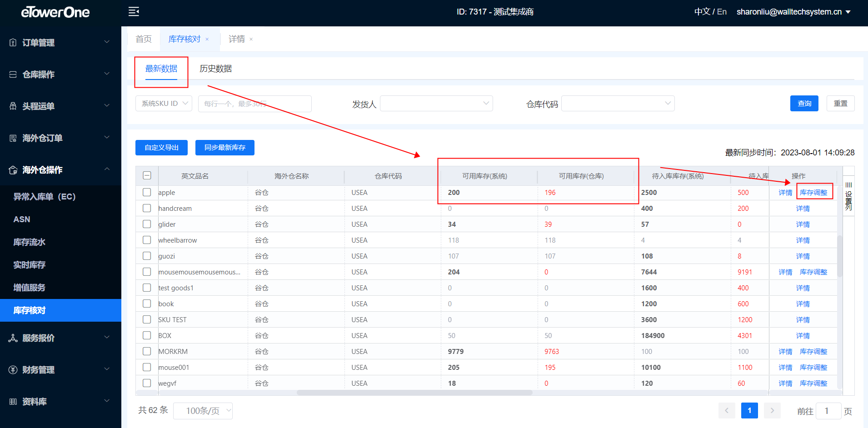Click 库存调整 for the mouse001 row

pos(813,368)
